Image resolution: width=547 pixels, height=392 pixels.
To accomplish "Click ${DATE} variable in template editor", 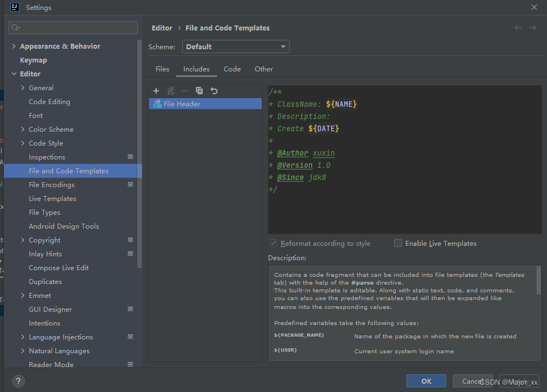I will coord(324,128).
